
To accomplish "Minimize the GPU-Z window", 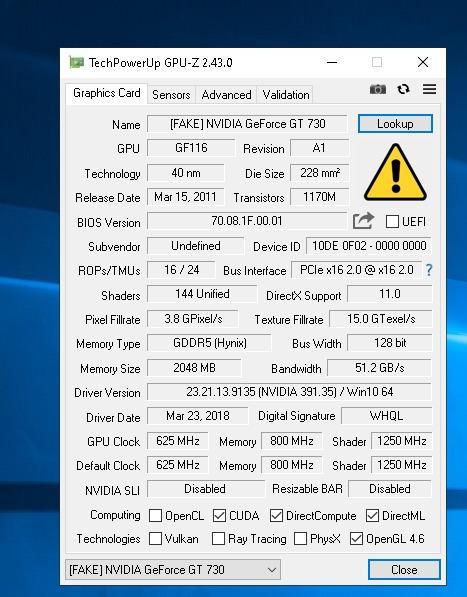I will [x=332, y=62].
